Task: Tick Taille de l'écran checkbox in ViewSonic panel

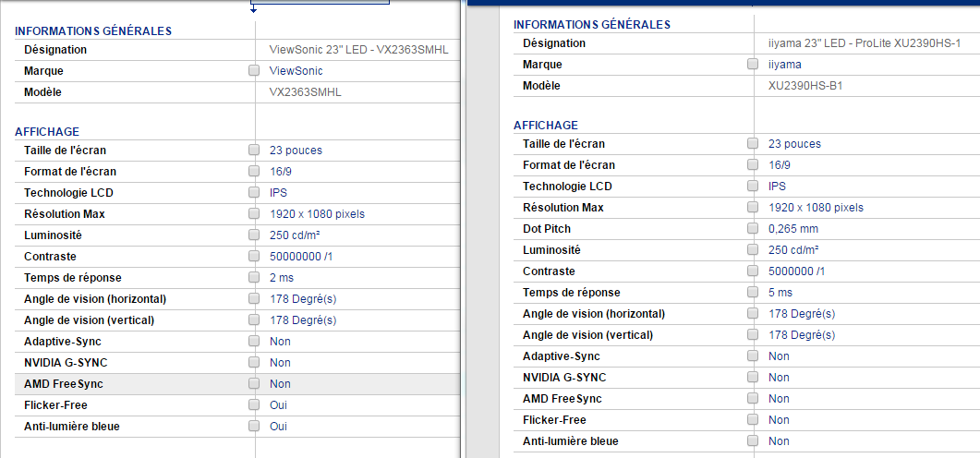Action: [254, 150]
